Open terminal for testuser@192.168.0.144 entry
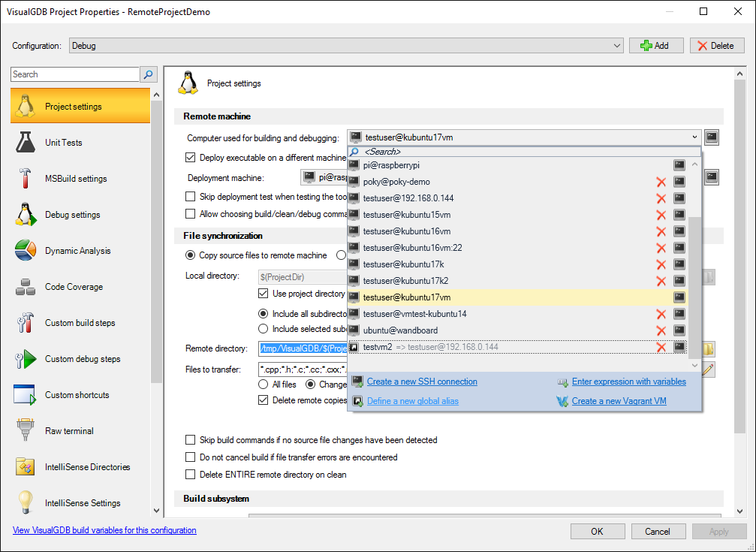The image size is (756, 552). point(679,198)
